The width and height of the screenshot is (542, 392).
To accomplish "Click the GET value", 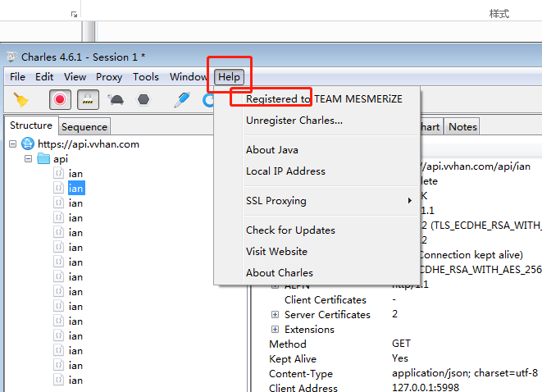I will pyautogui.click(x=401, y=344).
